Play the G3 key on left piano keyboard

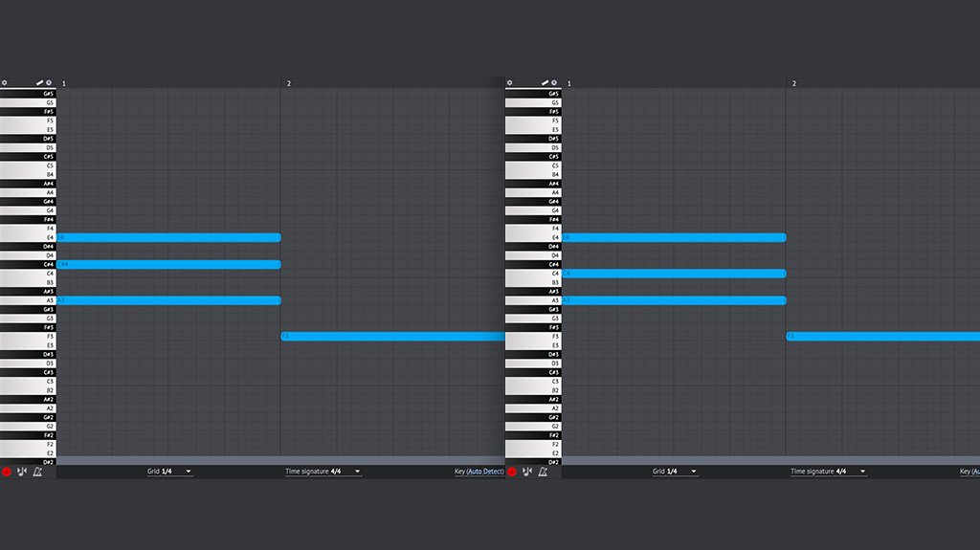coord(28,319)
